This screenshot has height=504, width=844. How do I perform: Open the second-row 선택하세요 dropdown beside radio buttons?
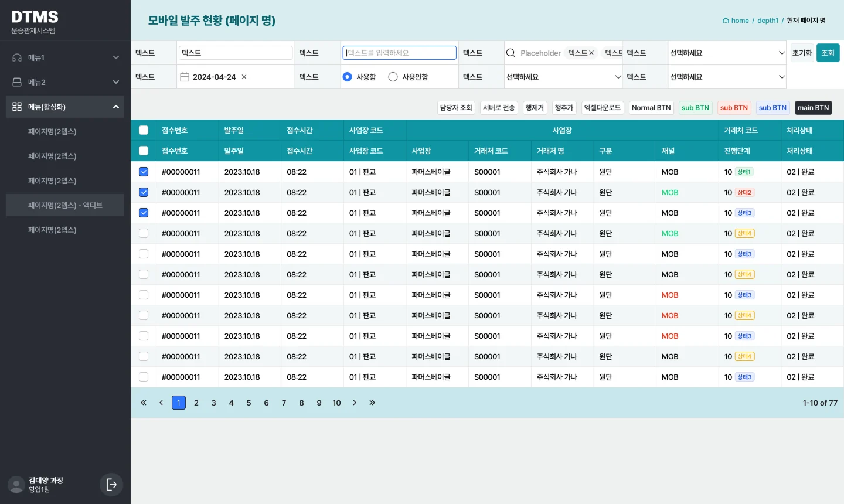point(563,77)
